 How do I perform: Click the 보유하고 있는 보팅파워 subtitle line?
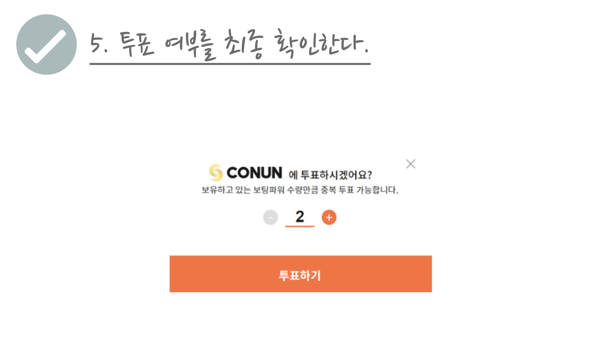click(x=300, y=190)
